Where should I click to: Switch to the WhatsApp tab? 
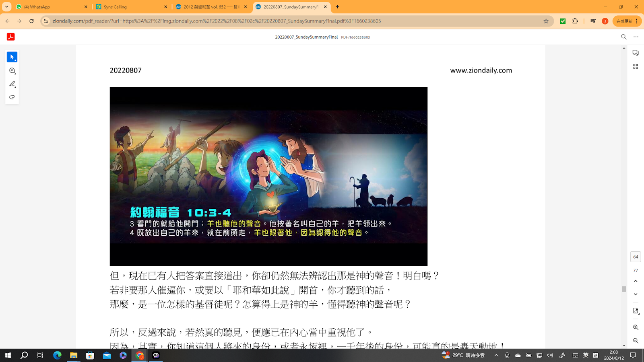50,7
